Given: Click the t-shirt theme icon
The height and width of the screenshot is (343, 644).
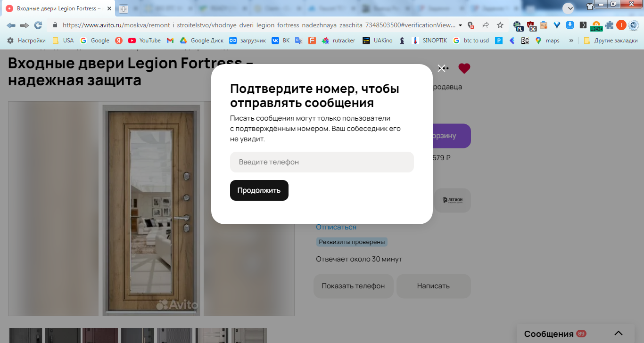Looking at the screenshot, I should pos(590,6).
